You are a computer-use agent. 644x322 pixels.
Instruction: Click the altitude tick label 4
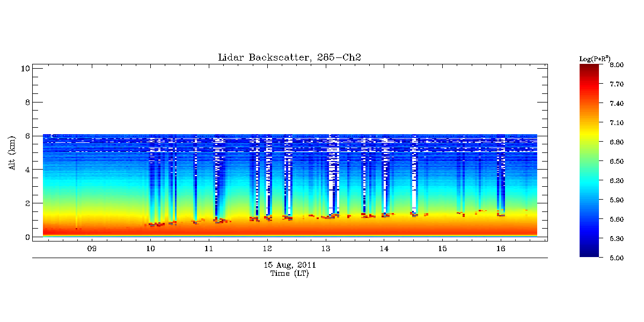(27, 170)
